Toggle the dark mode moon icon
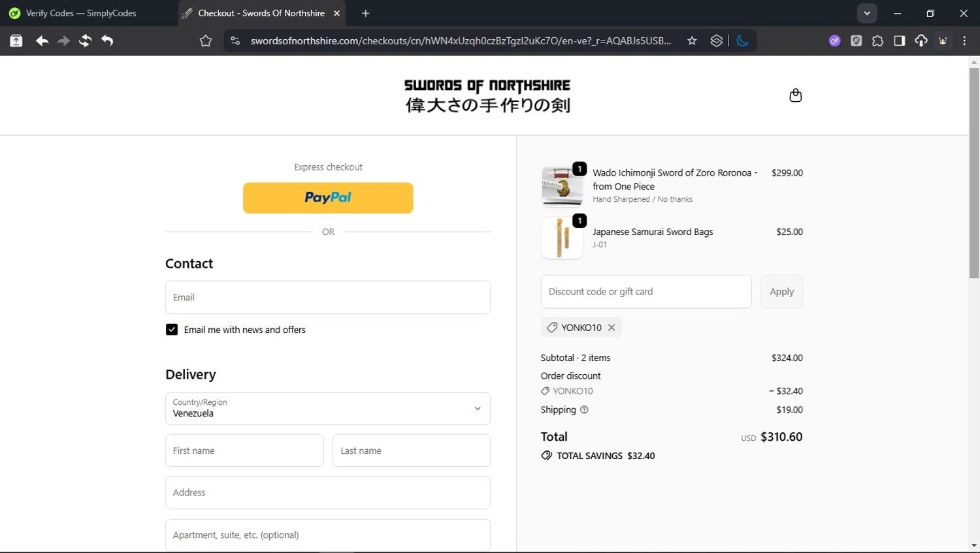 tap(742, 41)
